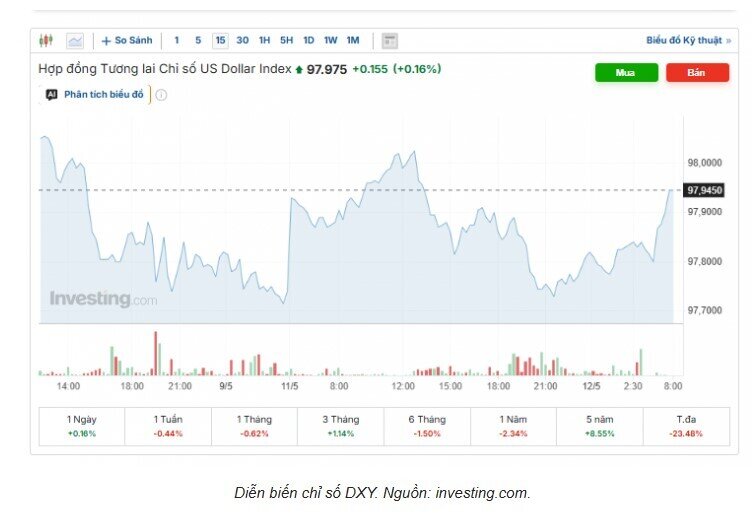Click the +0.155 price change value

click(370, 69)
